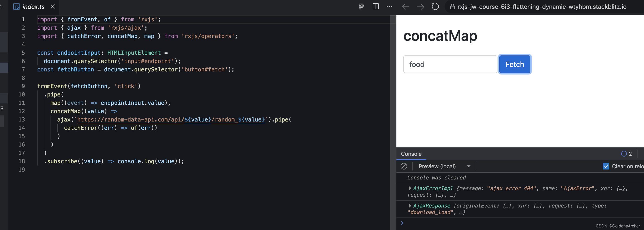The width and height of the screenshot is (644, 230).
Task: Click 'HTMLInputElement' type on line 5
Action: pos(134,53)
